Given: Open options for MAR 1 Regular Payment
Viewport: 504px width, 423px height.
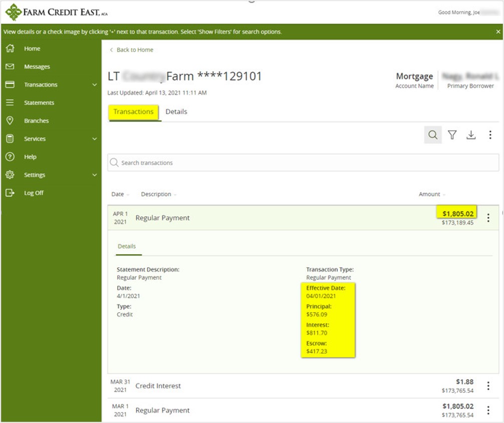Looking at the screenshot, I should [x=488, y=410].
